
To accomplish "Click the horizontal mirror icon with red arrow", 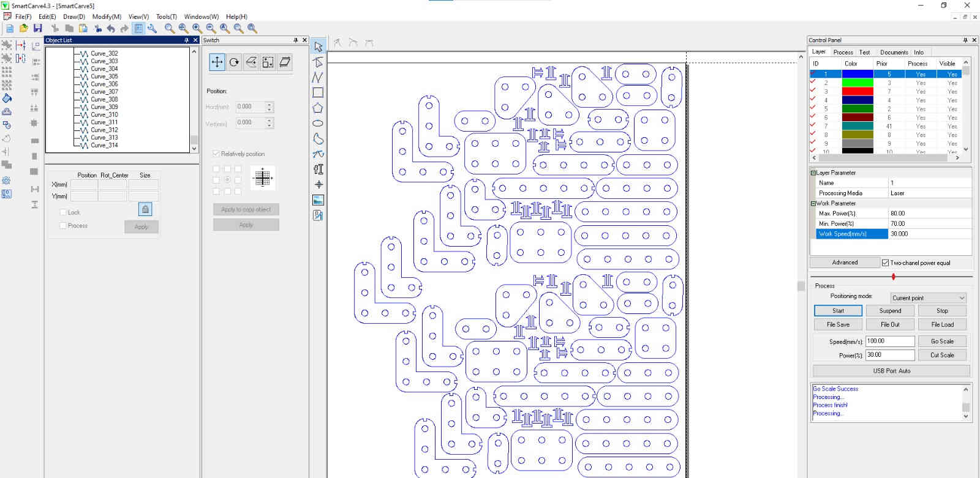I will tap(21, 45).
